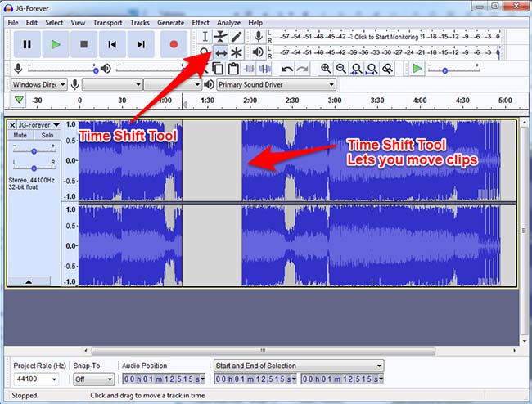Open the Tracks menu

click(139, 23)
